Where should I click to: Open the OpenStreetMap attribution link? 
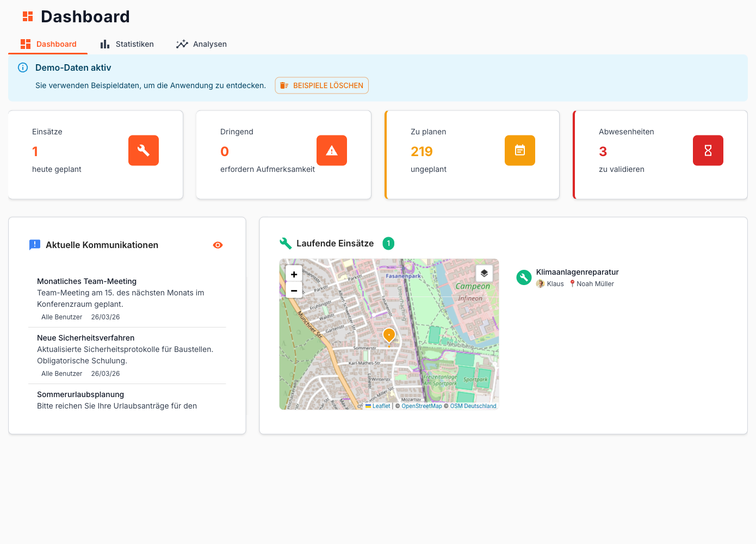point(422,405)
